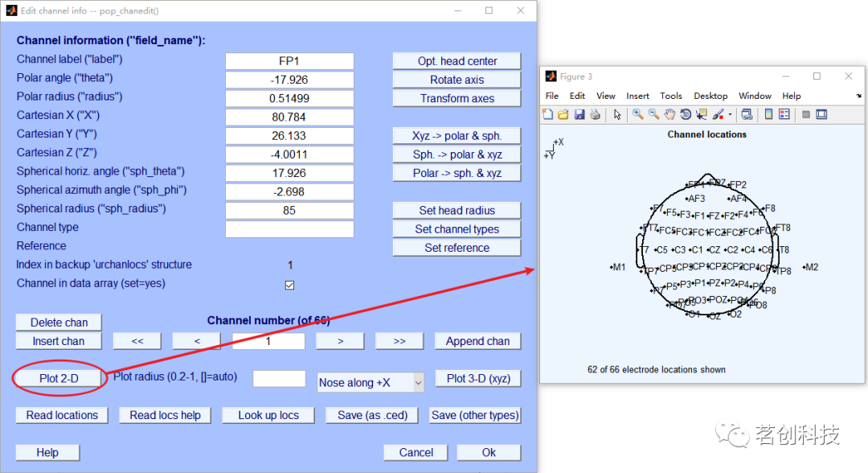Open File menu in Figure 3
The width and height of the screenshot is (868, 473).
tap(552, 96)
